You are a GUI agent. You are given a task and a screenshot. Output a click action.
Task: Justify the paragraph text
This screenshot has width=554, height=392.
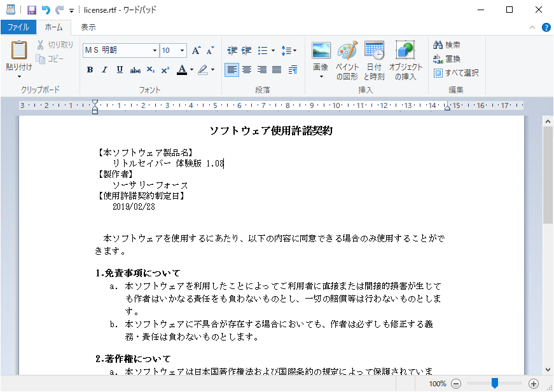[277, 70]
